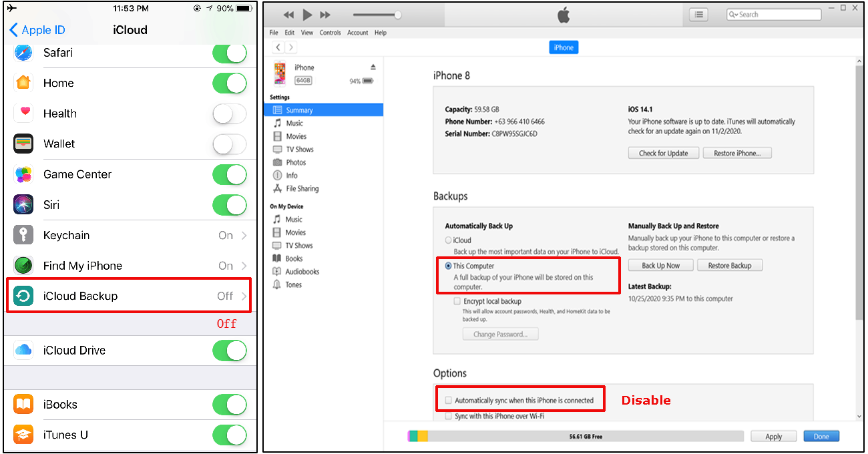868x454 pixels.
Task: Click Check for Update button
Action: (664, 153)
